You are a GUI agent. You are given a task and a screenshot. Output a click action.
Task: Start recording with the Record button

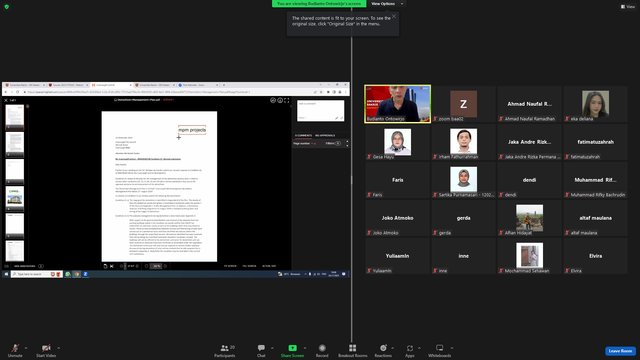[x=322, y=350]
